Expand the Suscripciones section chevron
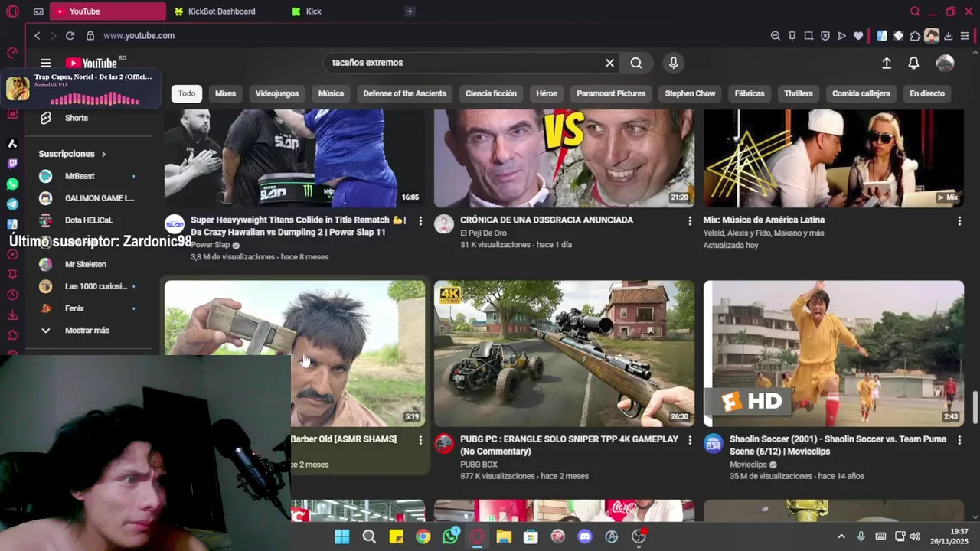980x551 pixels. coord(103,155)
